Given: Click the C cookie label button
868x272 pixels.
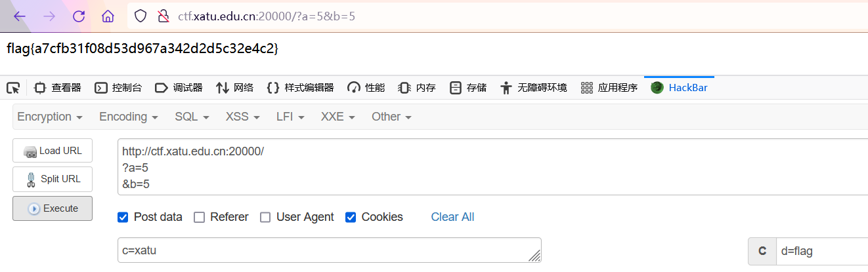Looking at the screenshot, I should (x=762, y=251).
